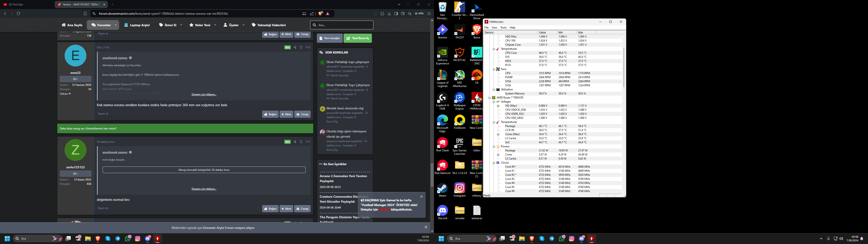Open the browser extensions puzzle icon
868x244 pixels.
click(382, 14)
